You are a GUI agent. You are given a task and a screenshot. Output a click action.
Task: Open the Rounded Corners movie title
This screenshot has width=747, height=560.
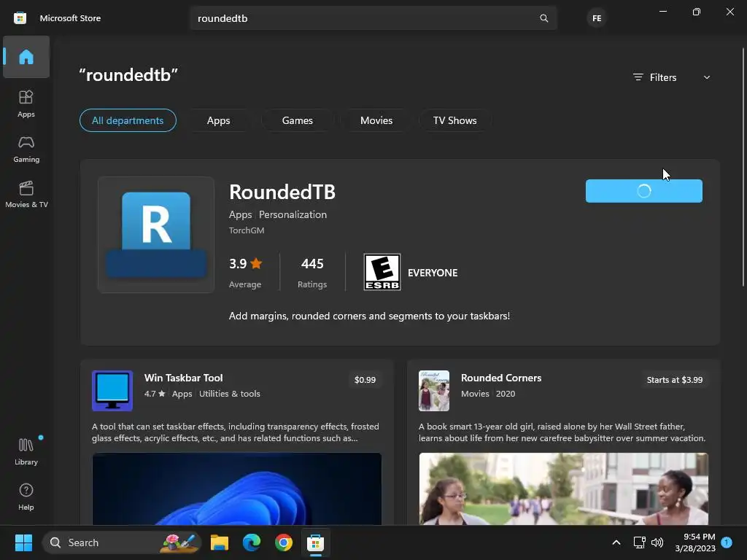tap(501, 378)
